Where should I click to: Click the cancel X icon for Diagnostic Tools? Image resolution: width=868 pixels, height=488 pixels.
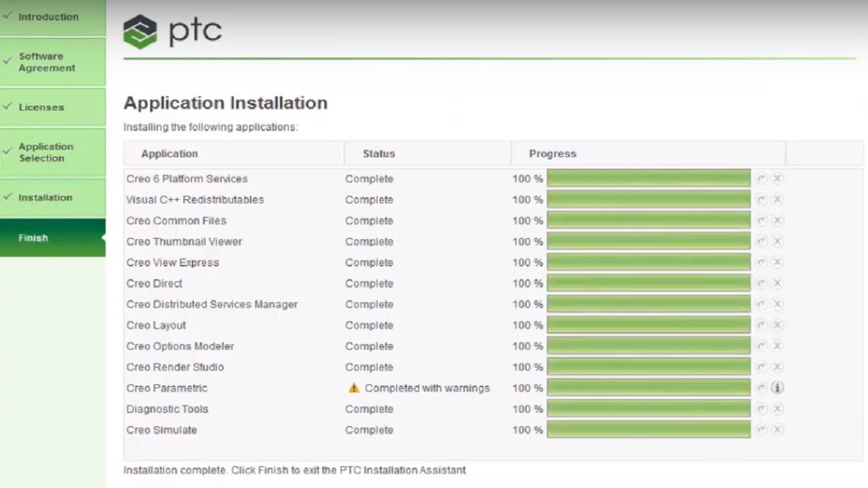click(x=778, y=409)
